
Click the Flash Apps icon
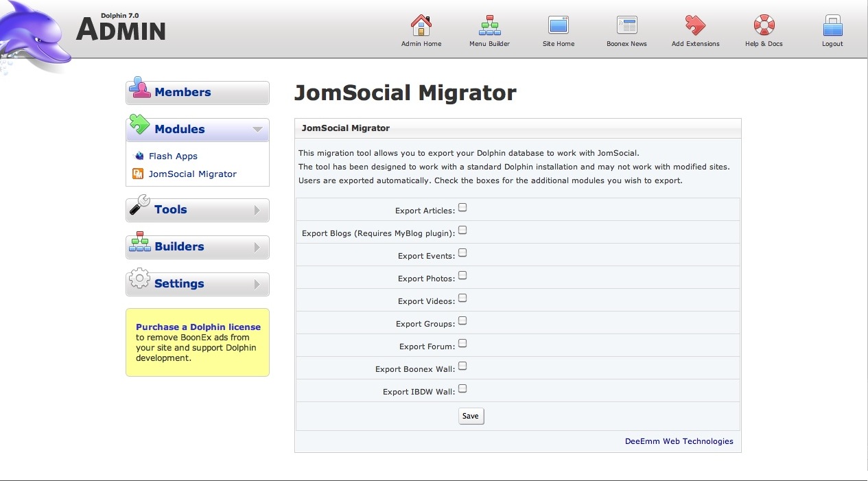[x=139, y=156]
